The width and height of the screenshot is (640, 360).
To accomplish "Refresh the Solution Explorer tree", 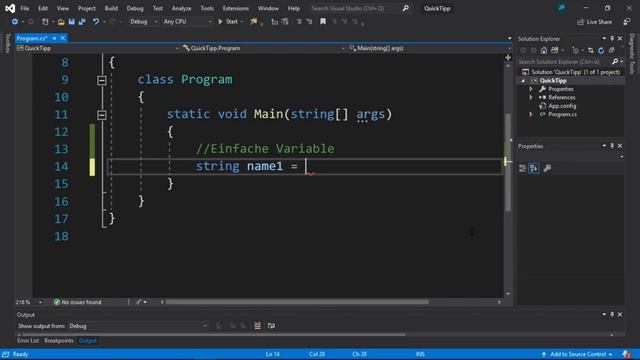I will pyautogui.click(x=601, y=51).
